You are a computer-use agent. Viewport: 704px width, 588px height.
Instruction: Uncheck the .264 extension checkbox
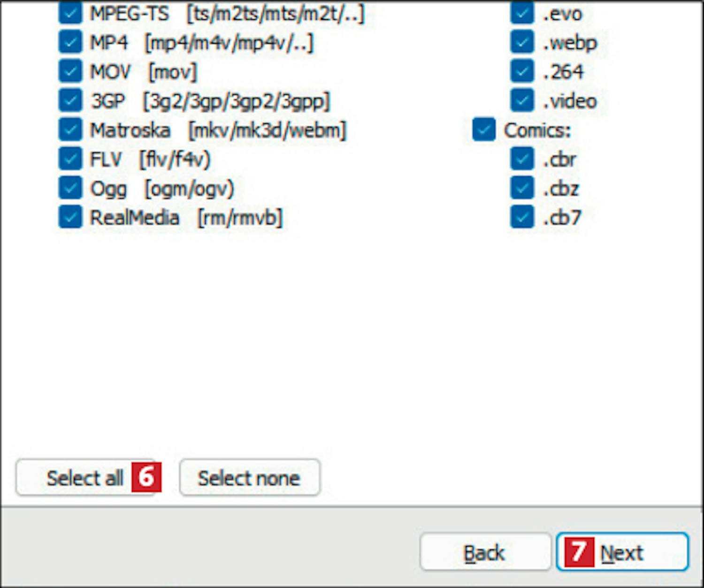click(522, 71)
